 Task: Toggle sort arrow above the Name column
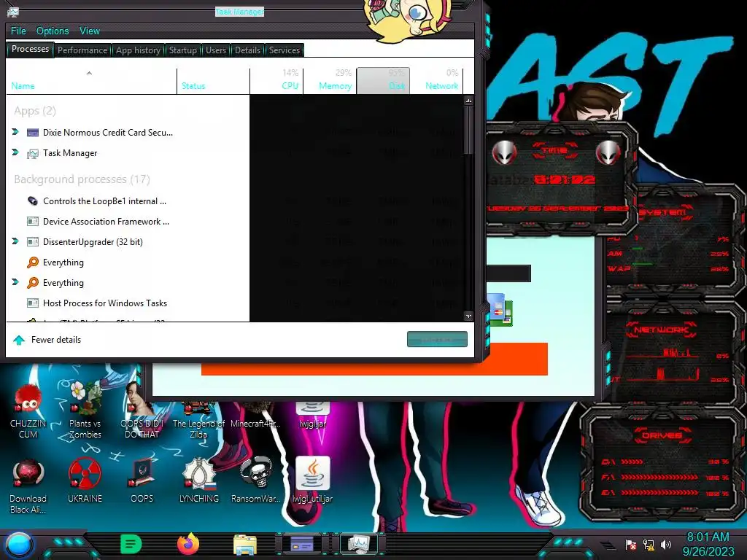tap(89, 73)
